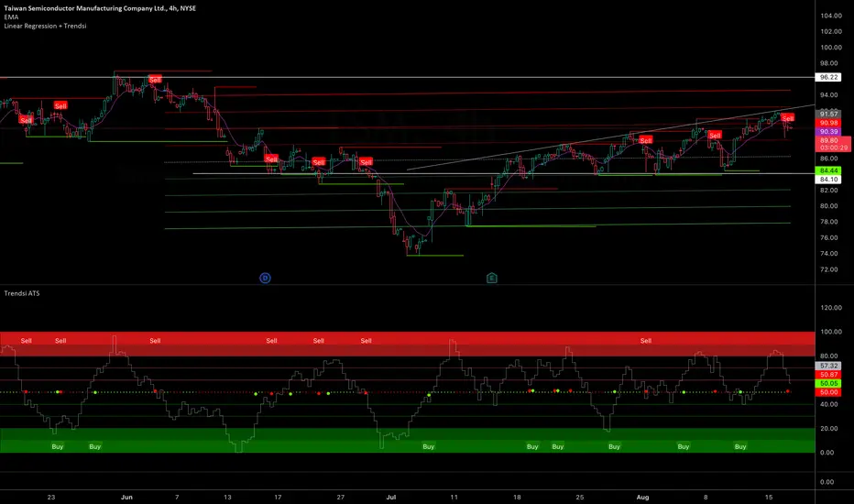The height and width of the screenshot is (504, 854).
Task: Click the 57.32 oscillator value label
Action: (x=828, y=366)
